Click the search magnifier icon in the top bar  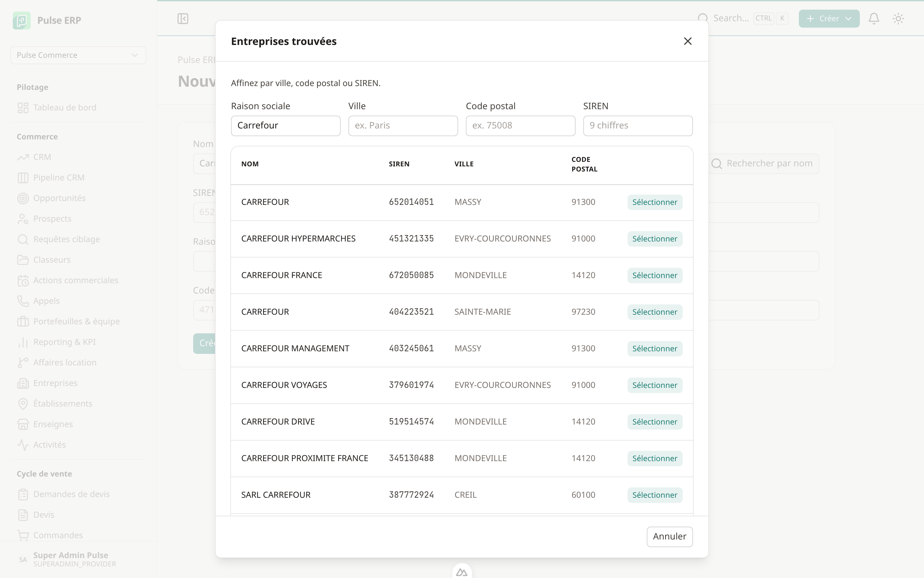point(703,18)
